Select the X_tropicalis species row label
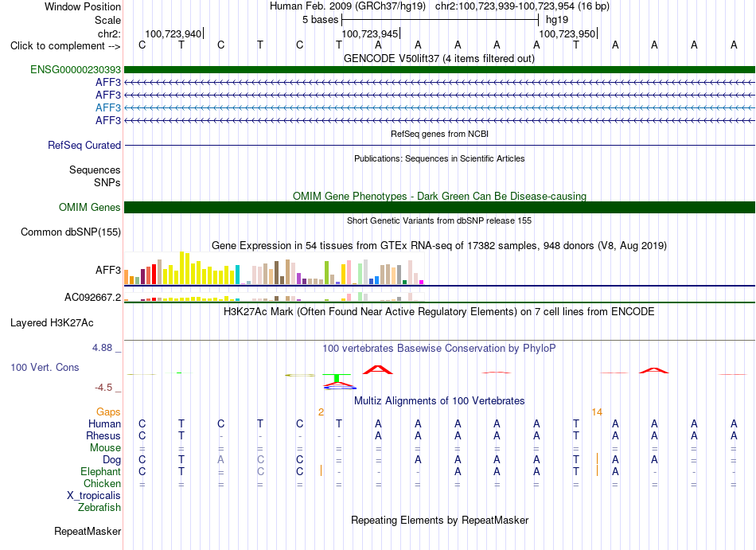 [94, 496]
